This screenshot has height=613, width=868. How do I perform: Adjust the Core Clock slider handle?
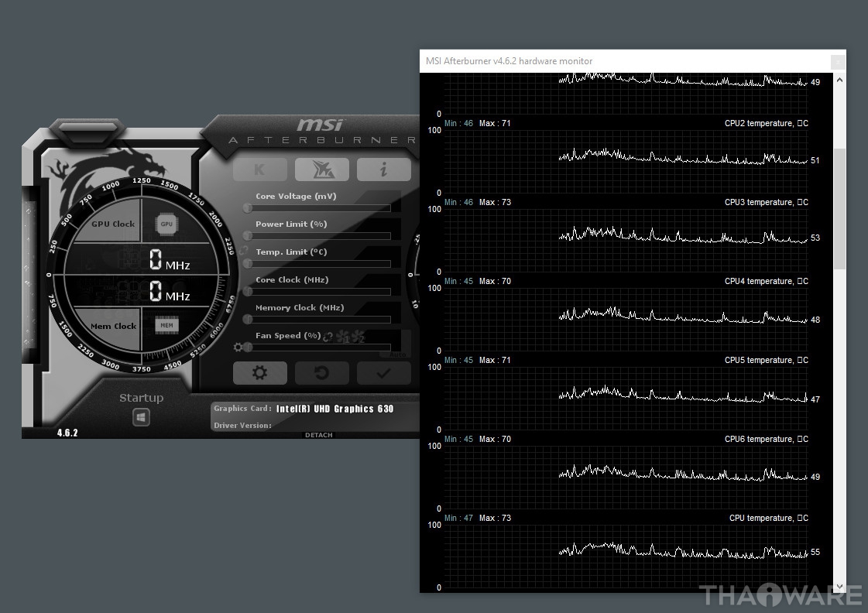pyautogui.click(x=248, y=292)
